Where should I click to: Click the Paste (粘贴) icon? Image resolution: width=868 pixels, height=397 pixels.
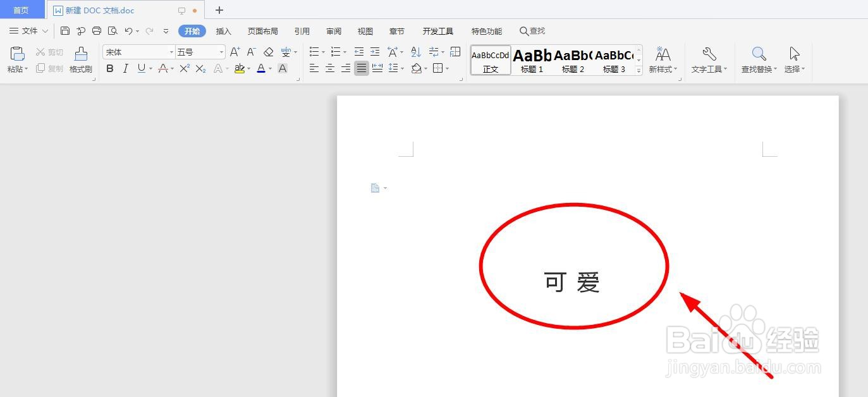17,54
